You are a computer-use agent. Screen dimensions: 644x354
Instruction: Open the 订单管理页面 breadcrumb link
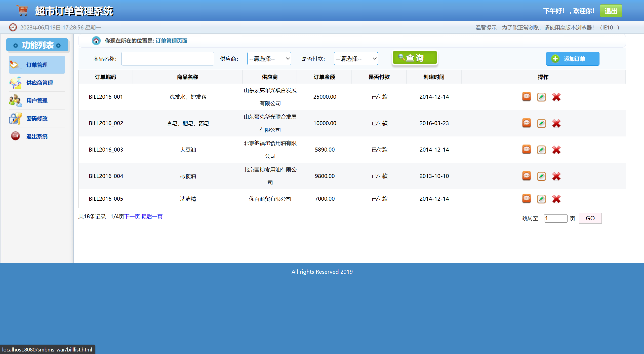point(171,41)
